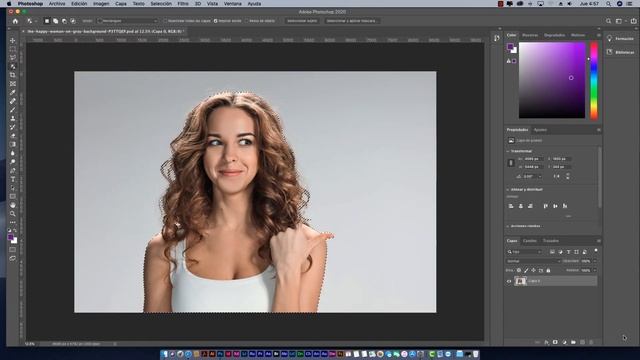Expand the Quick Actions section
Screen dimensions: 640x360
coord(508,226)
